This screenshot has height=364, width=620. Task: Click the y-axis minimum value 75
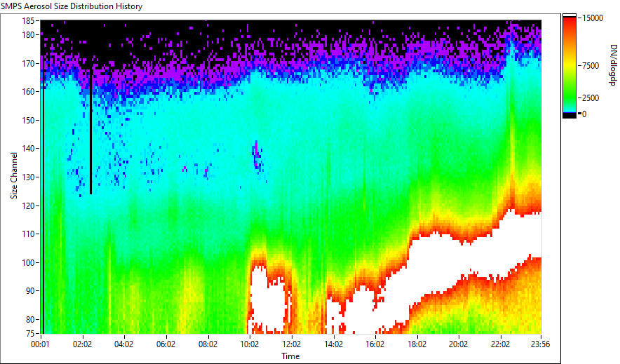[x=30, y=333]
